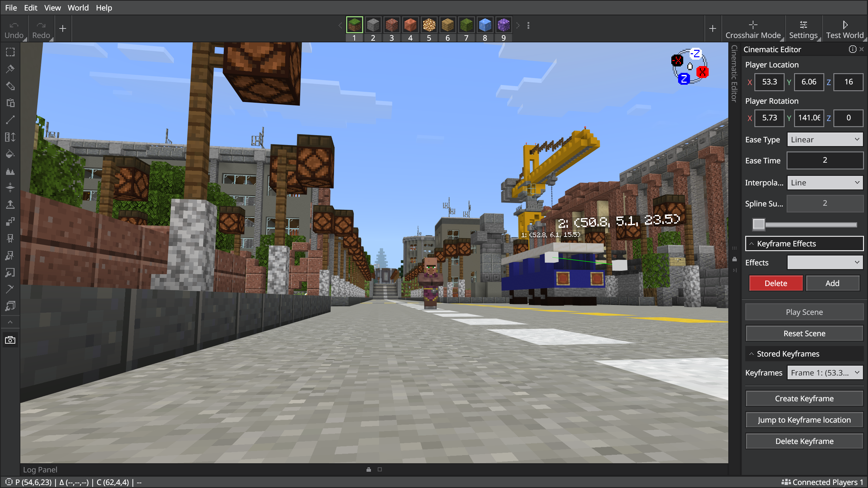This screenshot has height=488, width=868.
Task: Click the vertical Cinematic Editor tab
Action: pos(734,73)
